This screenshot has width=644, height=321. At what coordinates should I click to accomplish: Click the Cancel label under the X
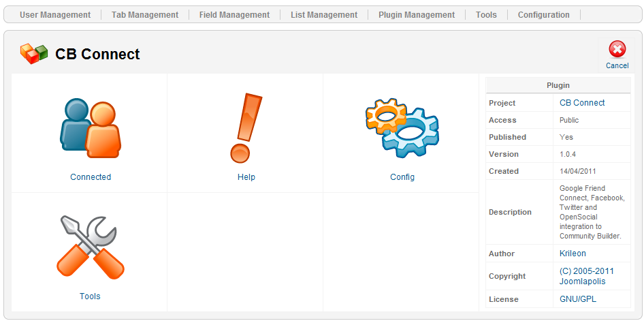point(617,65)
